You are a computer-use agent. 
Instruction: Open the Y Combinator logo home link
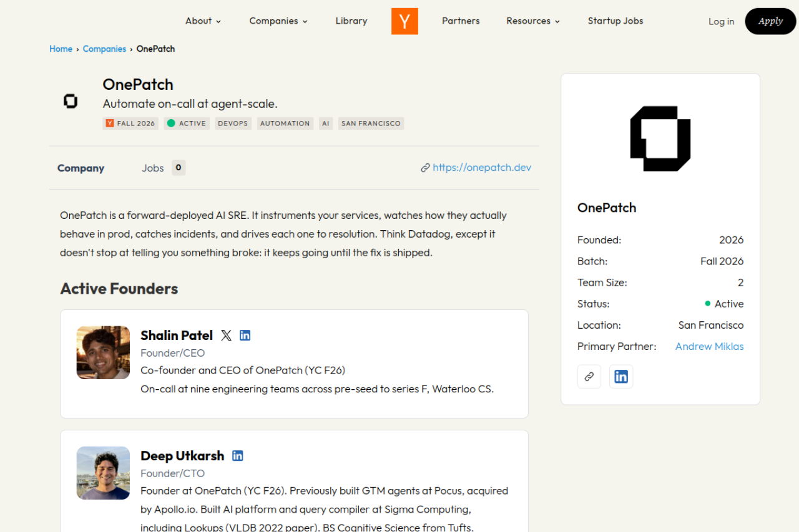pos(404,21)
